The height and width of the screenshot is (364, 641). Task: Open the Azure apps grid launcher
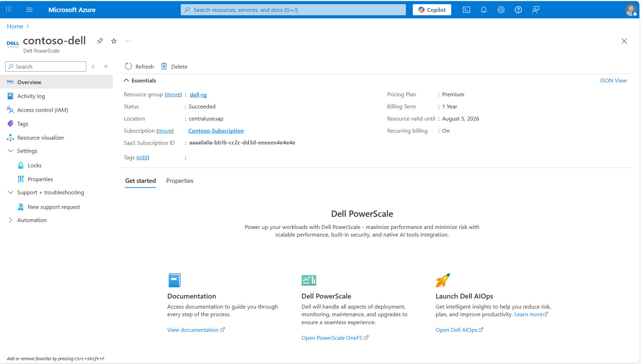[x=9, y=10]
